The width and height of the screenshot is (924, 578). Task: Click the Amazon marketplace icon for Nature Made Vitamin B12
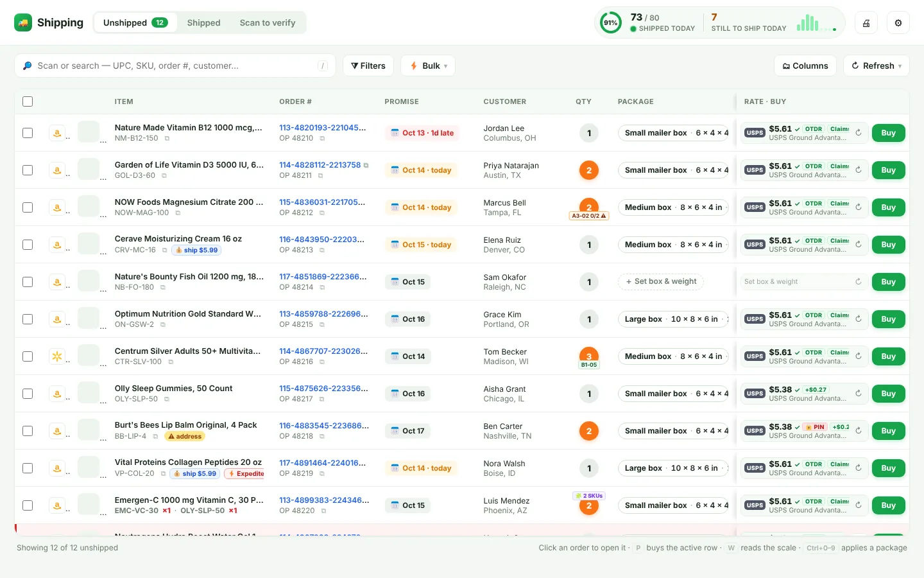57,133
